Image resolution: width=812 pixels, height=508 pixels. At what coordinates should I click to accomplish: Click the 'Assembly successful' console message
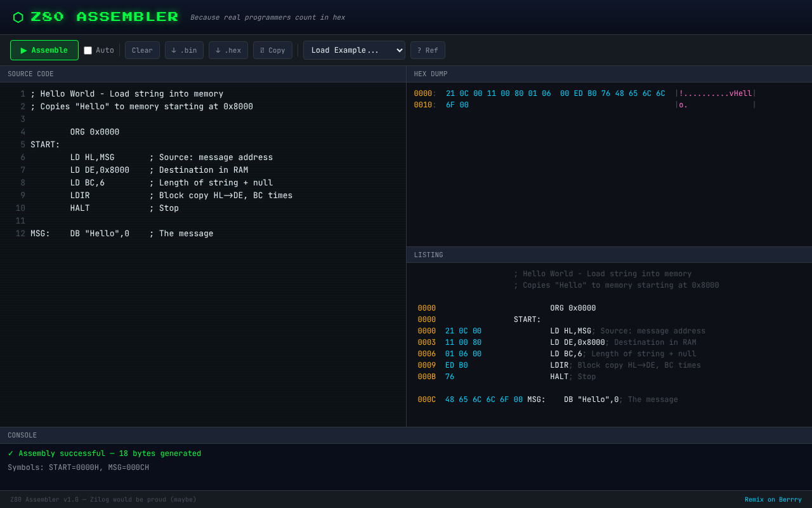pyautogui.click(x=105, y=453)
